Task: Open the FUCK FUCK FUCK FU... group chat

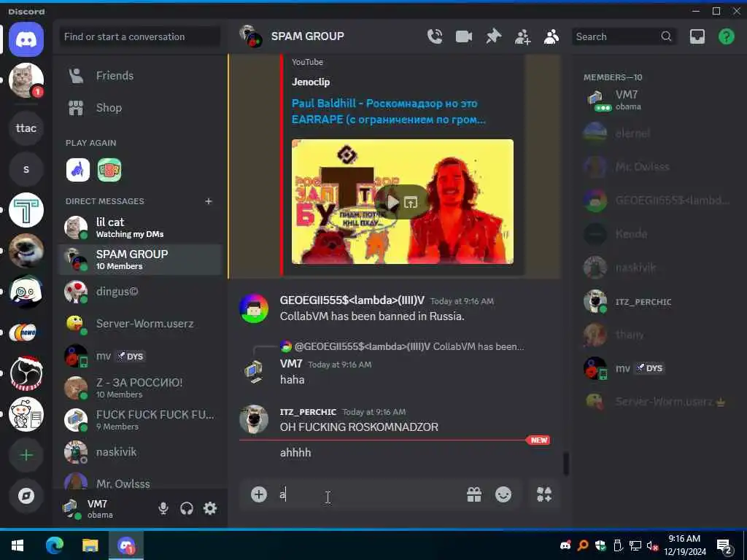Action: (x=139, y=420)
